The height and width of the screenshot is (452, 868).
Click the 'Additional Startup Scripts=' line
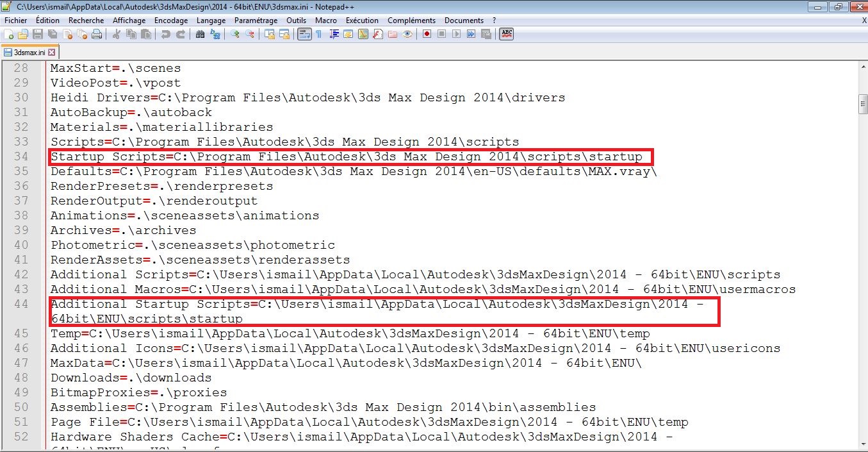coord(377,311)
